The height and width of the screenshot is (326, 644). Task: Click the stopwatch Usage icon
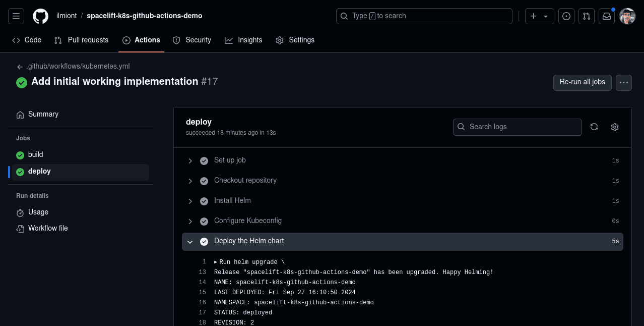tap(20, 212)
